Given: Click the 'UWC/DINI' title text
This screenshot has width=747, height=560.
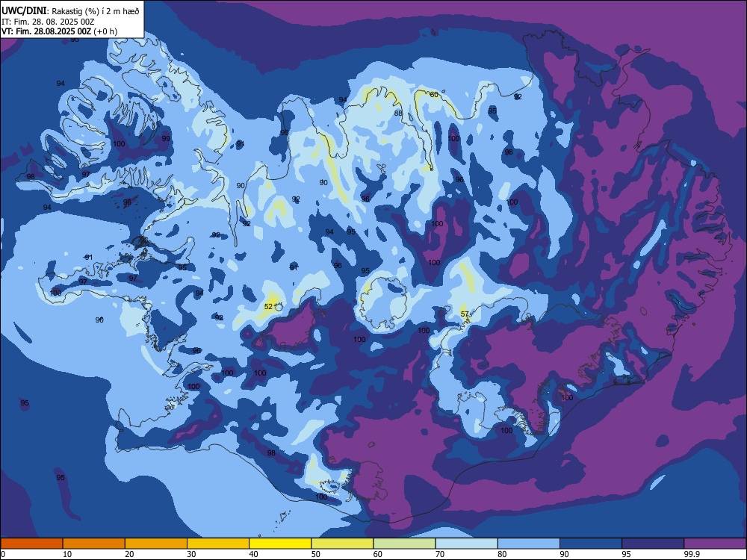Looking at the screenshot, I should (24, 11).
